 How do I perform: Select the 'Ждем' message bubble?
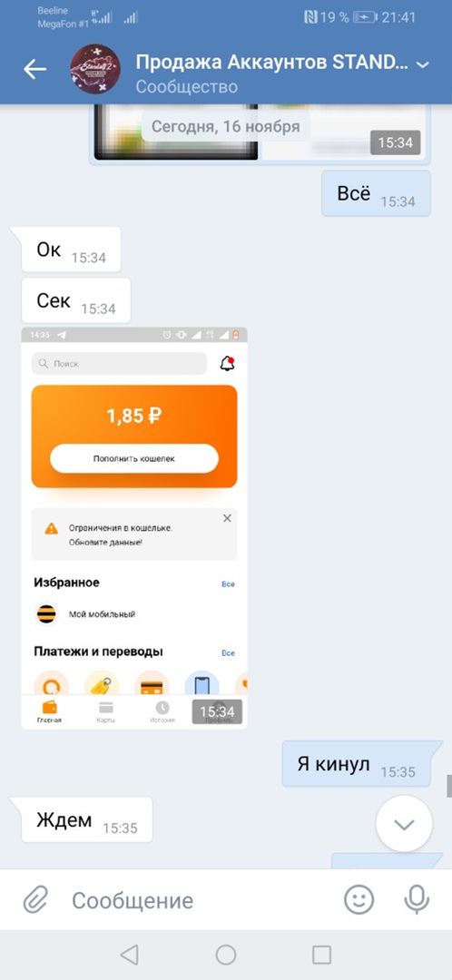[87, 820]
